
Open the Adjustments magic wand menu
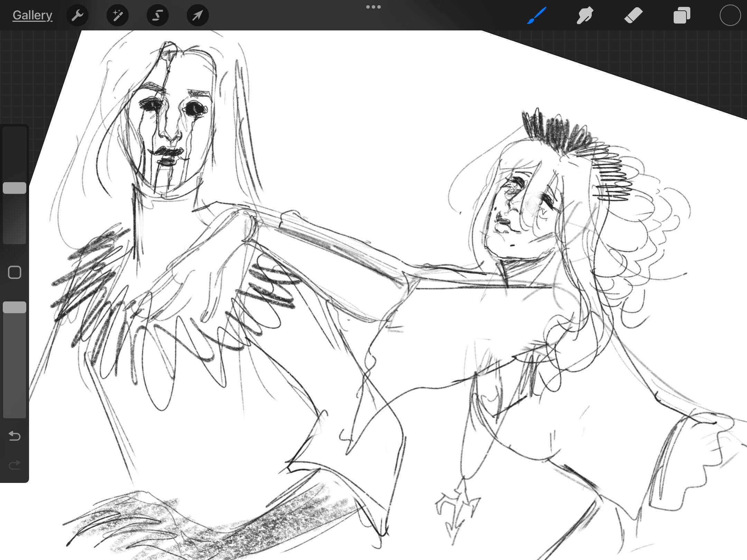pyautogui.click(x=118, y=15)
